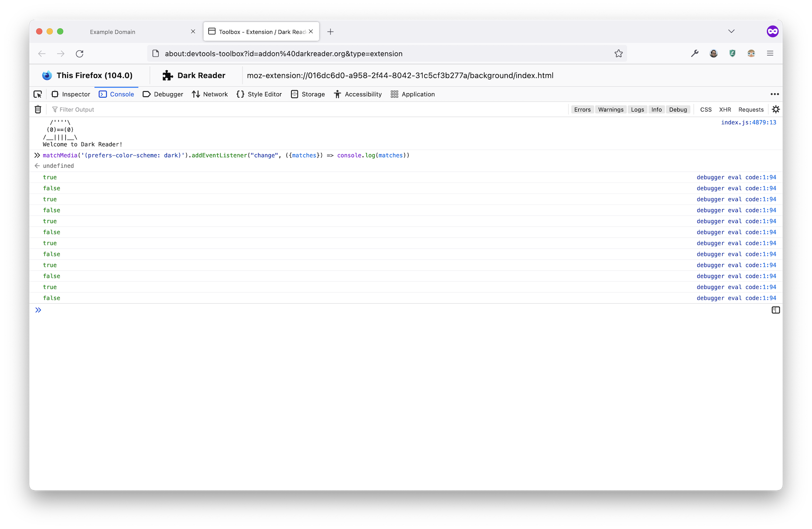Screen dimensions: 812x529
Task: Open the browser customization wrench icon
Action: coord(695,53)
